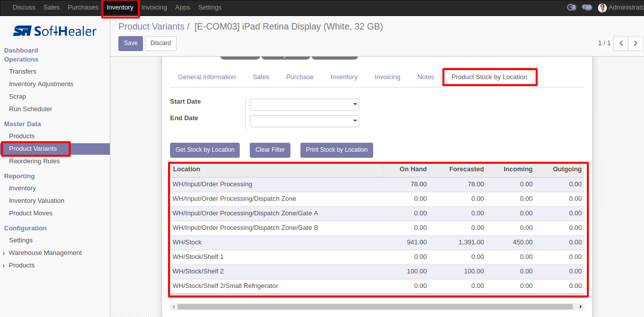Open Inventory Valuation in sidebar
This screenshot has width=644, height=317.
[x=37, y=201]
